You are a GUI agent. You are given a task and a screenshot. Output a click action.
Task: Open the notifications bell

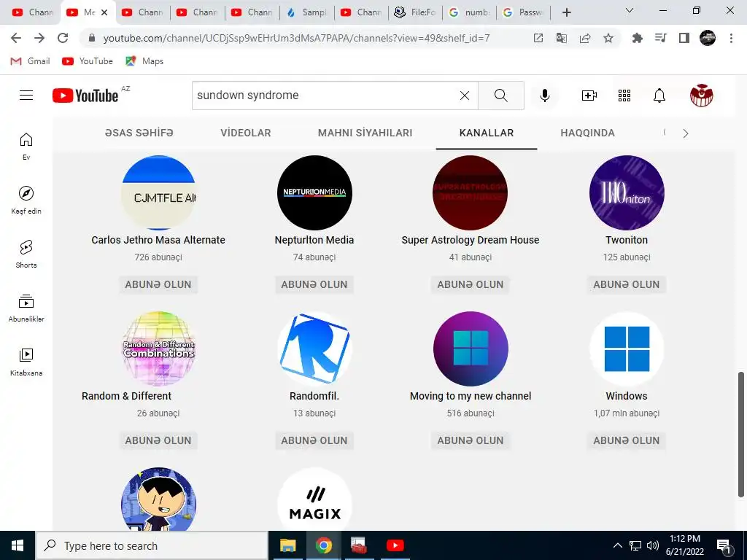point(659,96)
